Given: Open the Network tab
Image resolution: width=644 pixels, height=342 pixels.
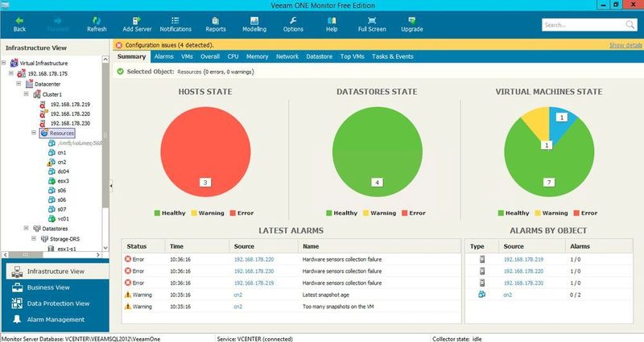Looking at the screenshot, I should pos(287,56).
